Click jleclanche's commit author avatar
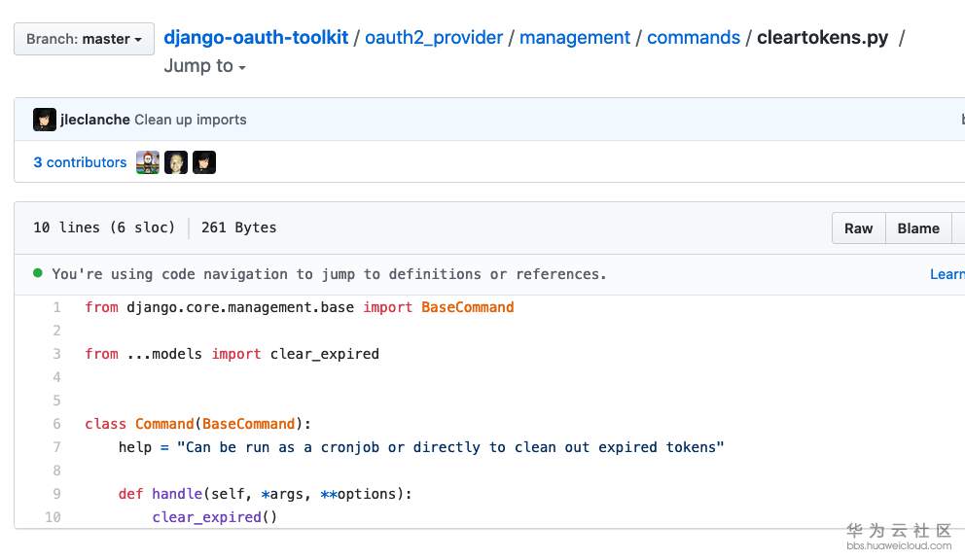This screenshot has width=965, height=560. pos(45,120)
